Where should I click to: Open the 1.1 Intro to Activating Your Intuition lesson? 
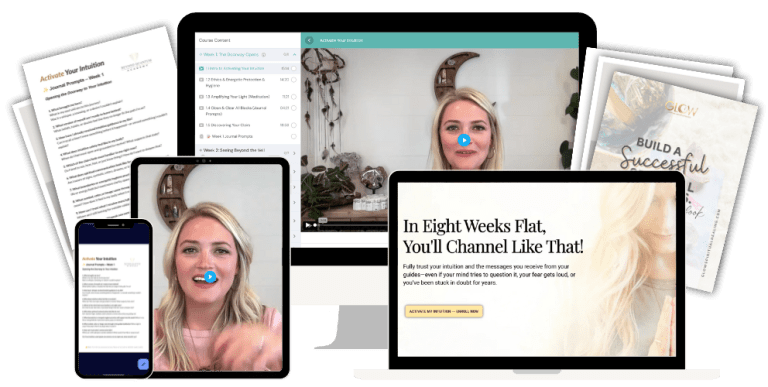235,69
